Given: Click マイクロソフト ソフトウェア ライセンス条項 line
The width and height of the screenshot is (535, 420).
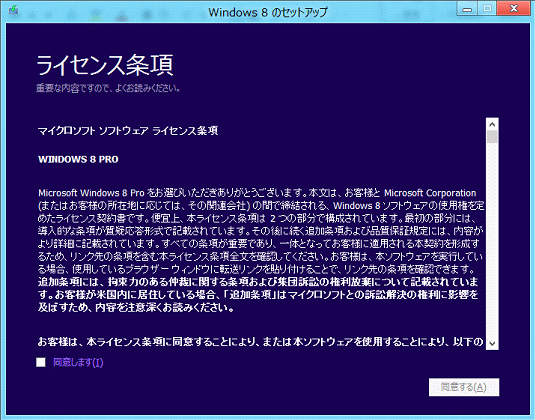Looking at the screenshot, I should click(x=128, y=131).
